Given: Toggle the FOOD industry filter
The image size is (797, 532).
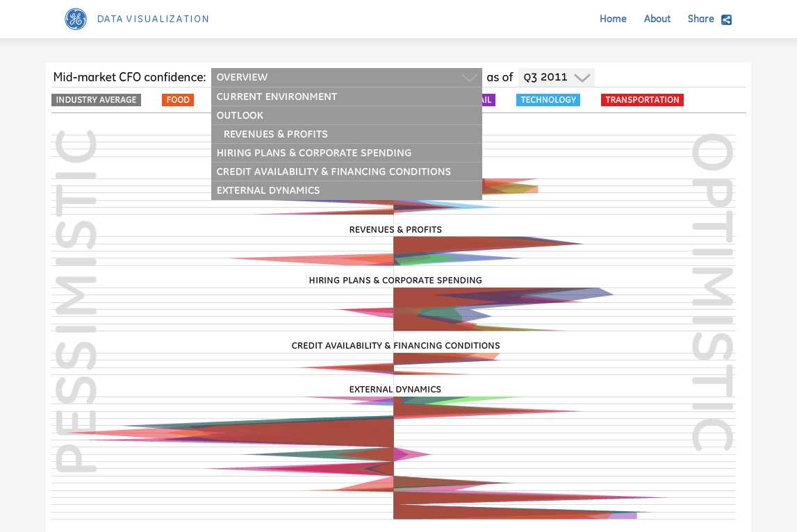Looking at the screenshot, I should click(178, 100).
